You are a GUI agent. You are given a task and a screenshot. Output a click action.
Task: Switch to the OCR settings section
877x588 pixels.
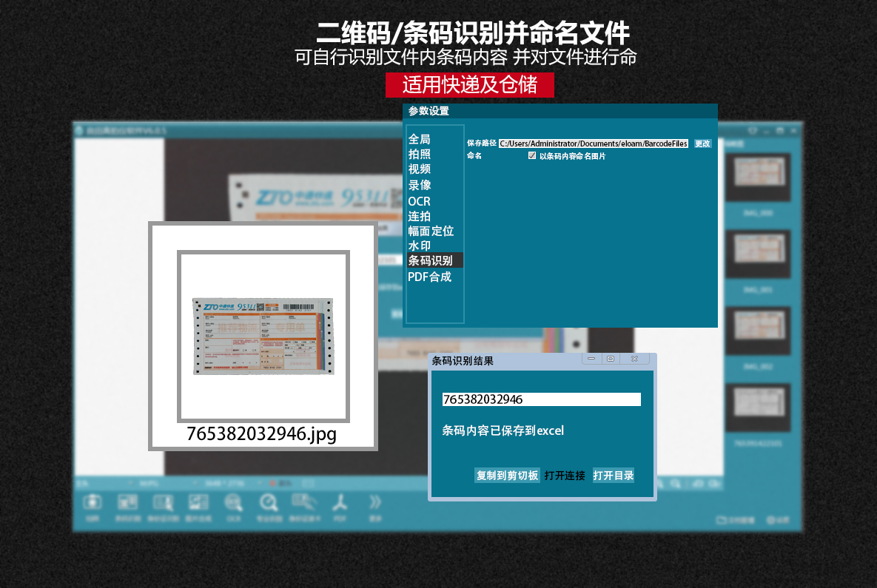[x=419, y=201]
